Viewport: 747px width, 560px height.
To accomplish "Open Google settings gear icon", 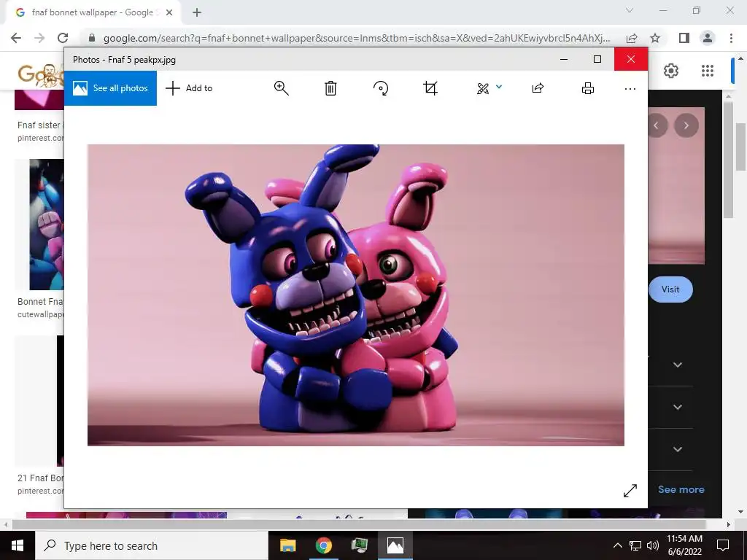I will pos(671,71).
